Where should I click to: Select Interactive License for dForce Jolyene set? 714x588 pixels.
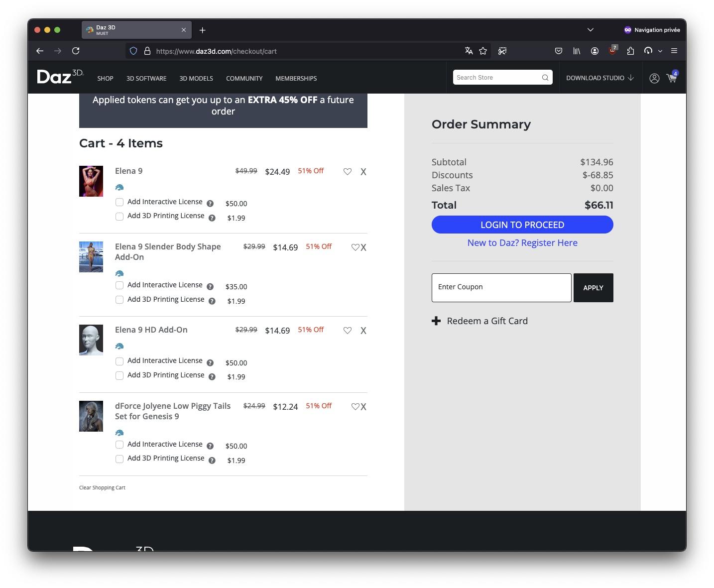pyautogui.click(x=119, y=445)
